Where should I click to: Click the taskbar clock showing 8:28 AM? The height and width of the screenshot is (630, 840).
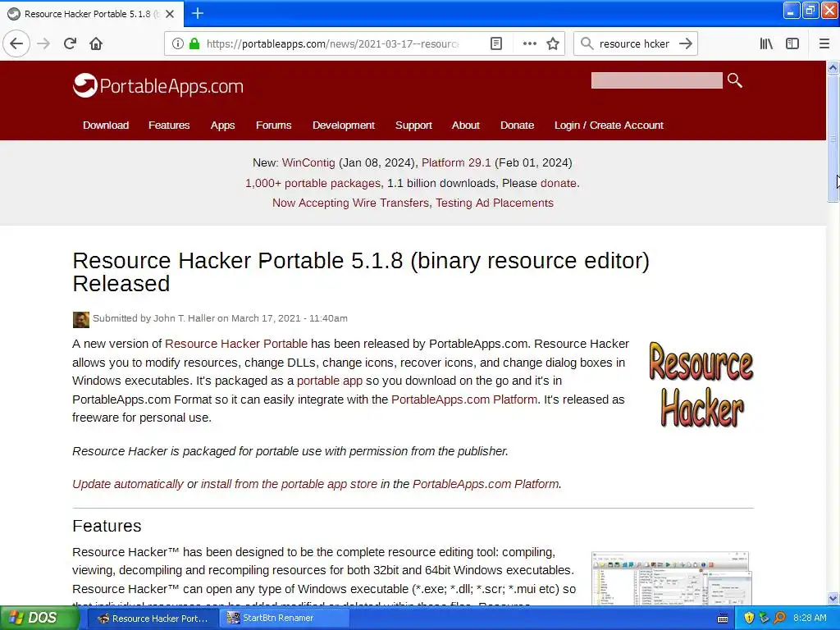click(810, 619)
